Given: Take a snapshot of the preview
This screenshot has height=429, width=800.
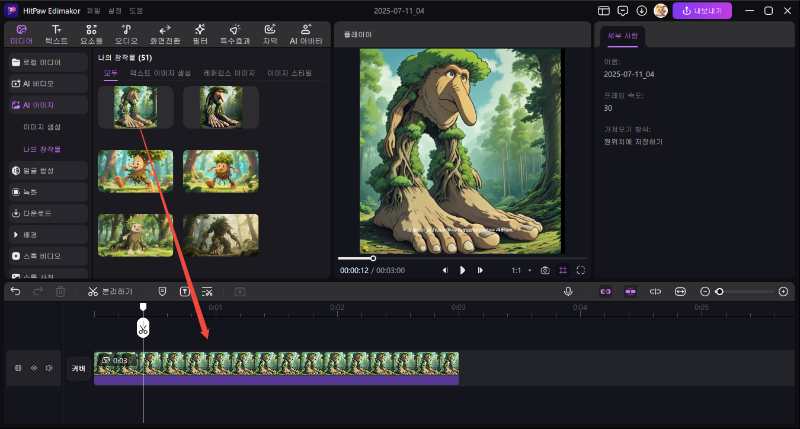Looking at the screenshot, I should pyautogui.click(x=545, y=270).
